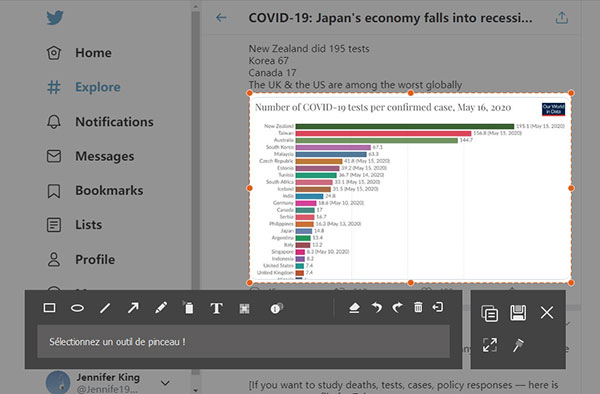
Task: Delete all annotations with trash icon
Action: click(418, 307)
